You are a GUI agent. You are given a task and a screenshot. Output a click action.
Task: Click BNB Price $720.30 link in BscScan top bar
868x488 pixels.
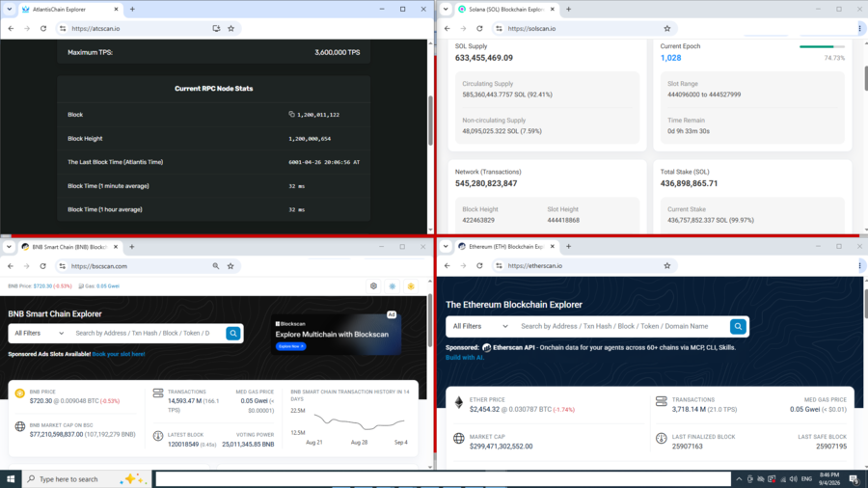[x=44, y=286]
